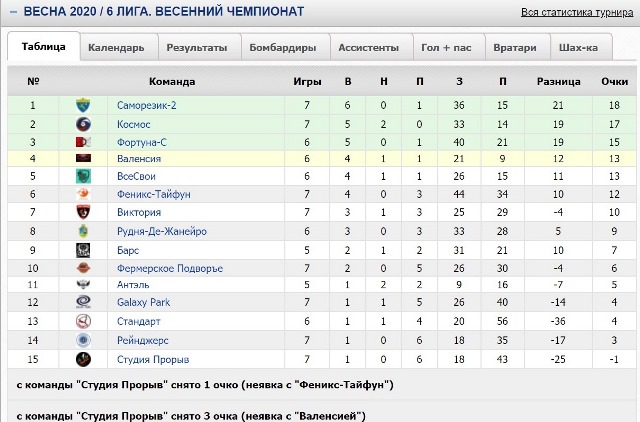
Task: Select the Вратари tab
Action: click(x=515, y=48)
